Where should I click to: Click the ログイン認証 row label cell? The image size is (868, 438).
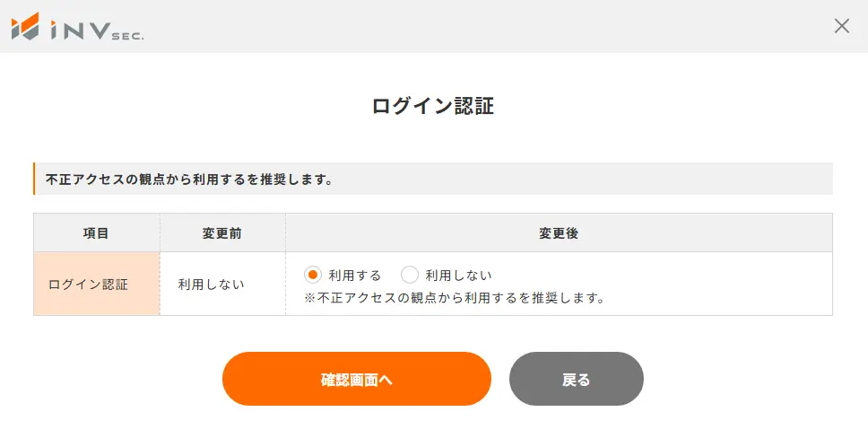(x=88, y=285)
